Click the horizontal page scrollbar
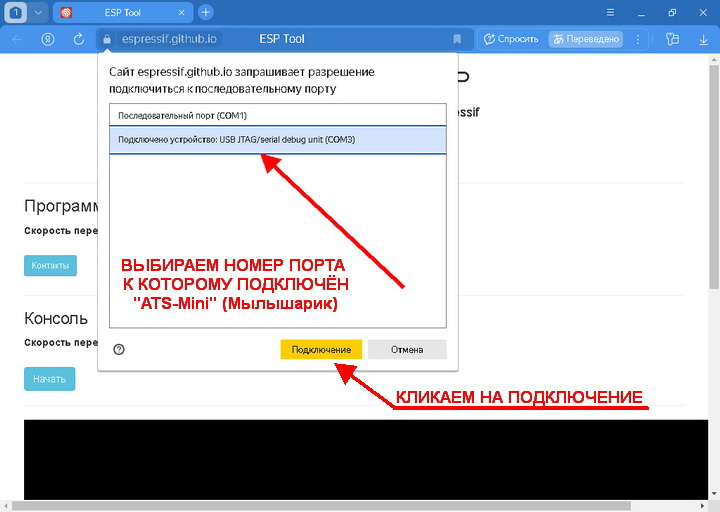Screen dimensions: 720x512 click(x=321, y=506)
